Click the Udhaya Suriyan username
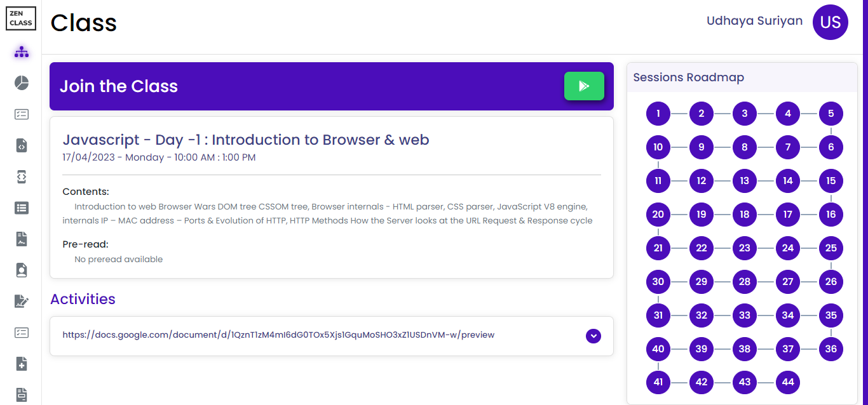The height and width of the screenshot is (405, 868). (754, 21)
